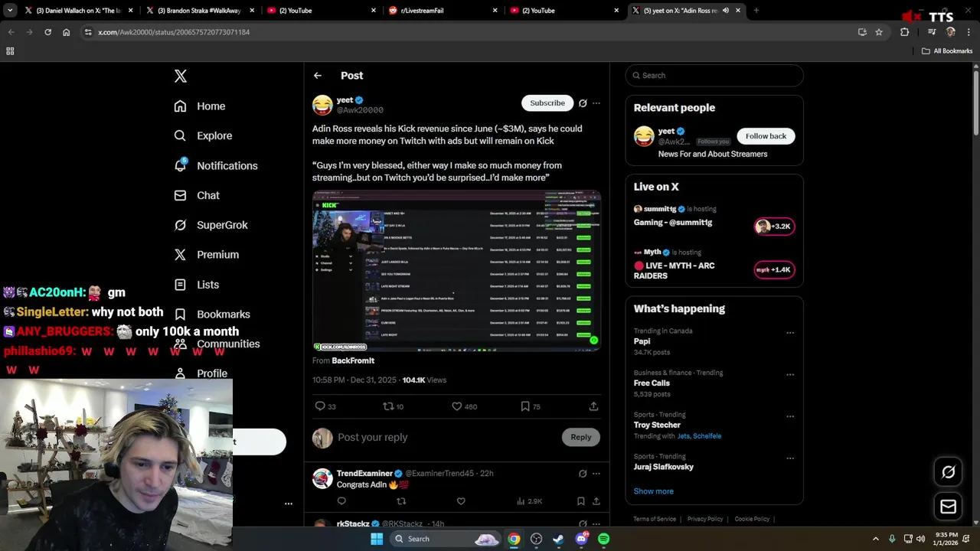
Task: Share yeet's post via share icon
Action: coord(593,406)
